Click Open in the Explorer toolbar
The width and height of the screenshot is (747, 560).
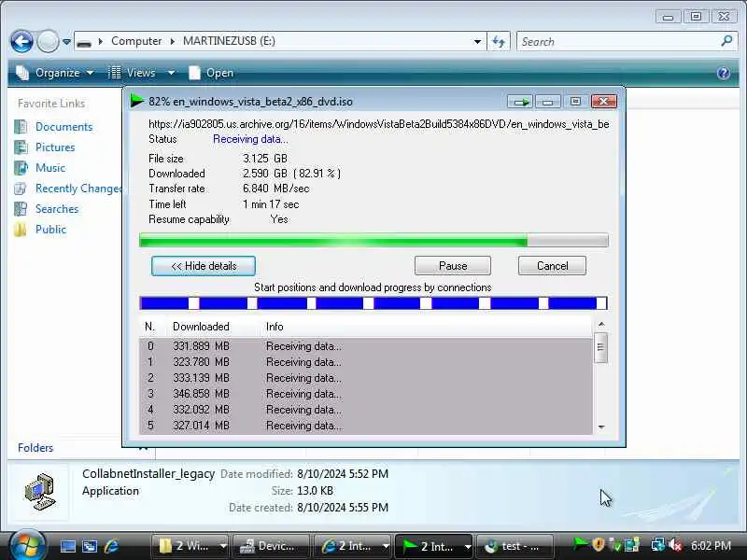click(211, 73)
